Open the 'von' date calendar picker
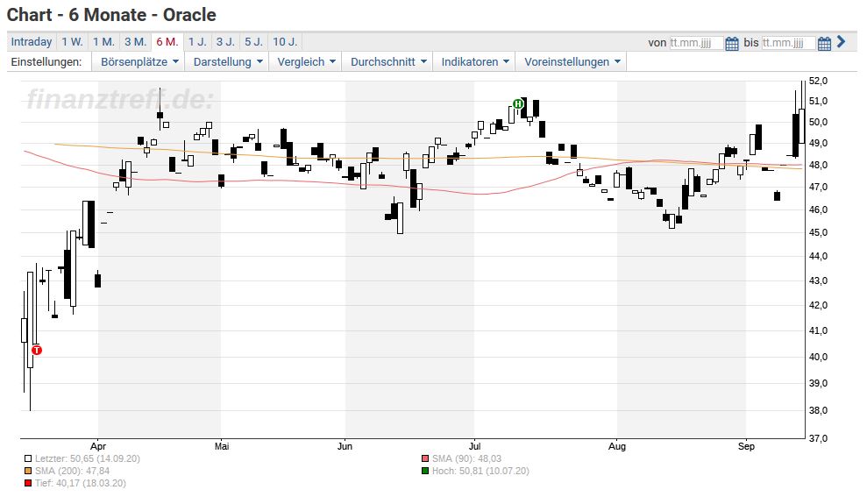Viewport: 867px width, 504px height. [x=731, y=43]
